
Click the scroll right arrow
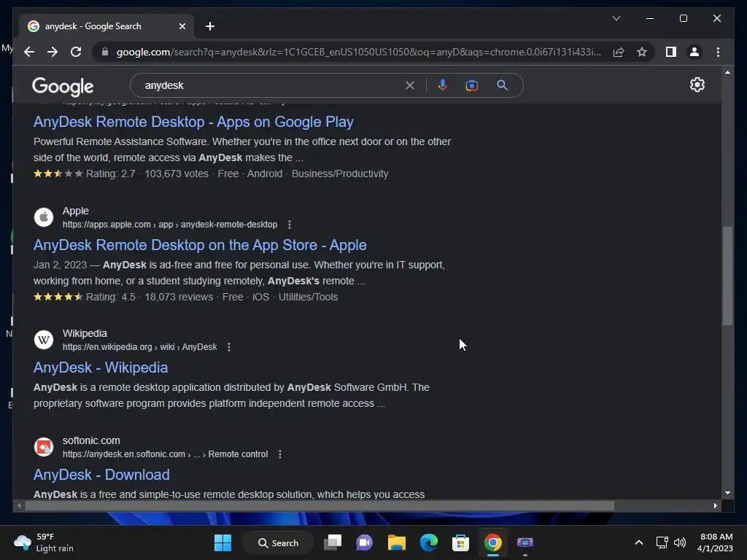715,506
